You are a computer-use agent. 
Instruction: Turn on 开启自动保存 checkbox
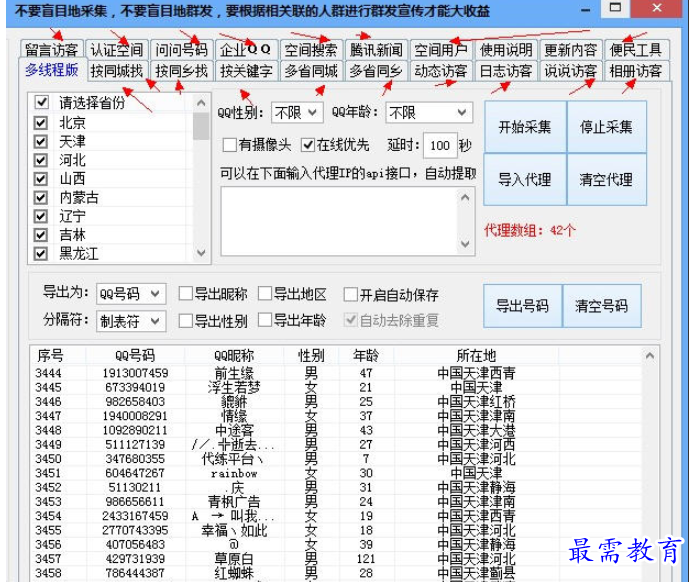coord(351,294)
